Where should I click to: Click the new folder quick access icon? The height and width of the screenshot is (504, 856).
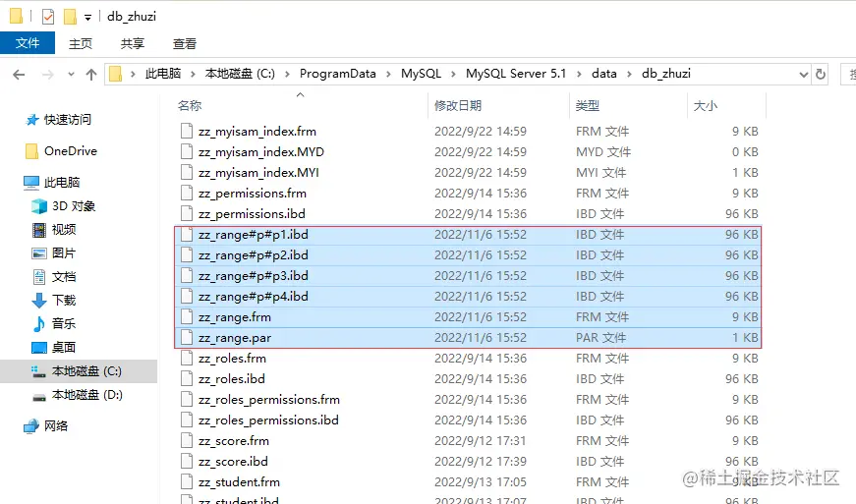pyautogui.click(x=70, y=17)
